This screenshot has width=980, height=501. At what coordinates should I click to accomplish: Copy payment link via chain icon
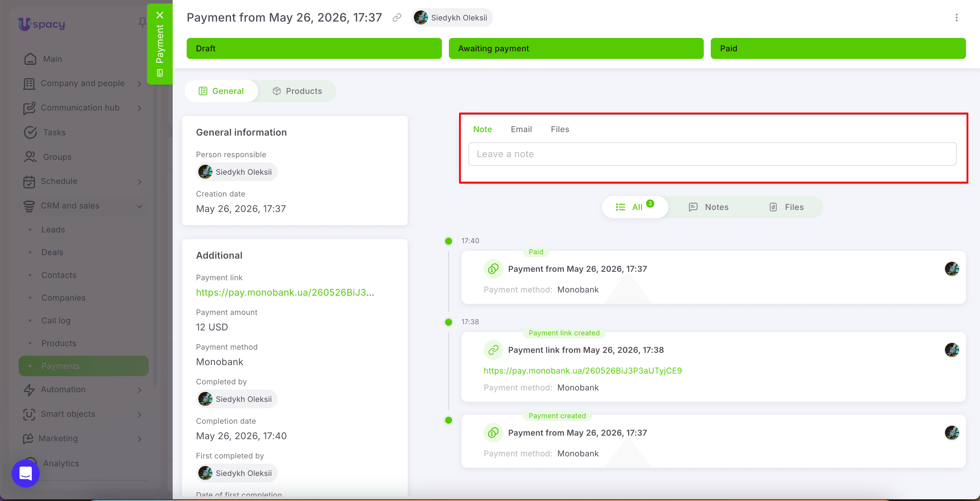397,18
